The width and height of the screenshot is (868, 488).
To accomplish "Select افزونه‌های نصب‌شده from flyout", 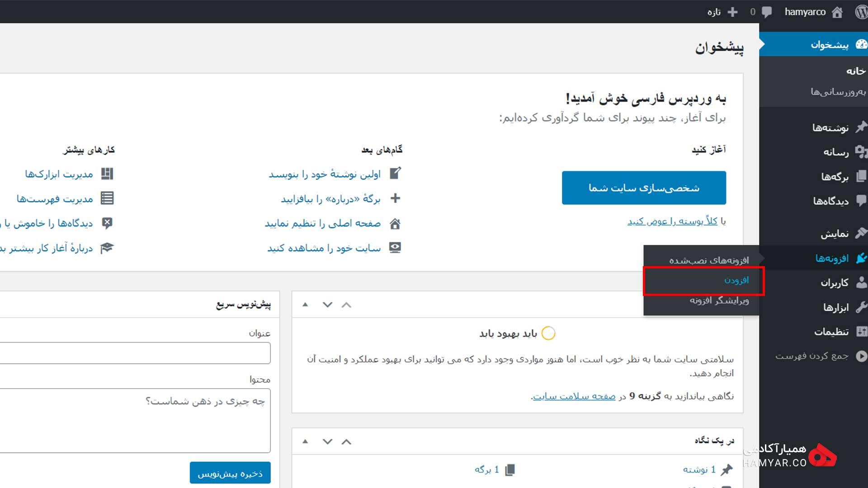I will (709, 260).
